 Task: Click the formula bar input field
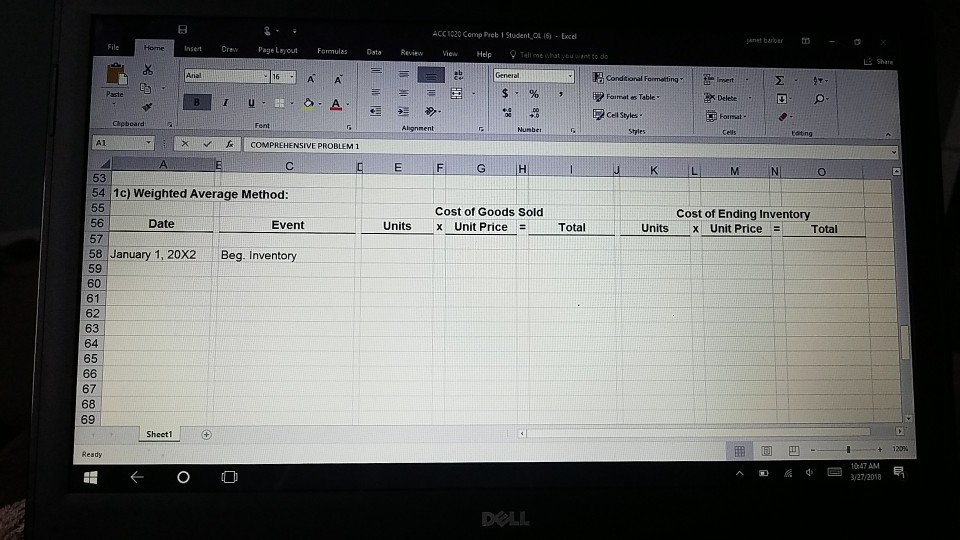[571, 147]
